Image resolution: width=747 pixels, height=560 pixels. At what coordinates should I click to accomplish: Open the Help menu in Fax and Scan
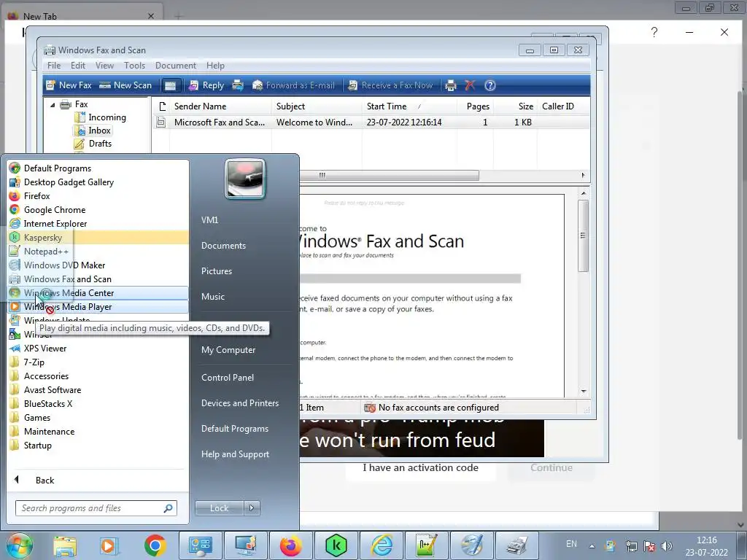pyautogui.click(x=215, y=66)
